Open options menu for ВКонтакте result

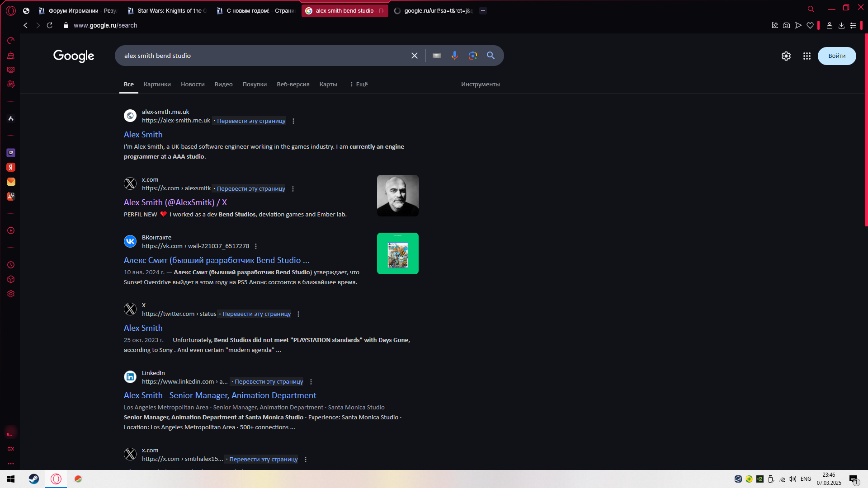[256, 246]
